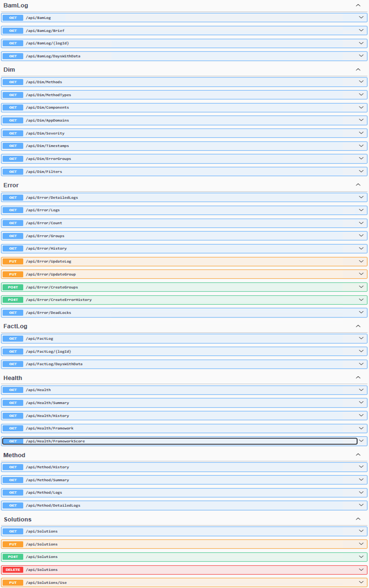Open the POST /api/Error/CreateGroups endpoint
This screenshot has width=369, height=588.
[184, 287]
